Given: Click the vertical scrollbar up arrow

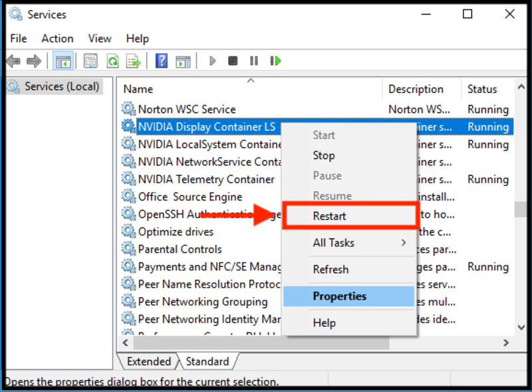Looking at the screenshot, I should 521,87.
